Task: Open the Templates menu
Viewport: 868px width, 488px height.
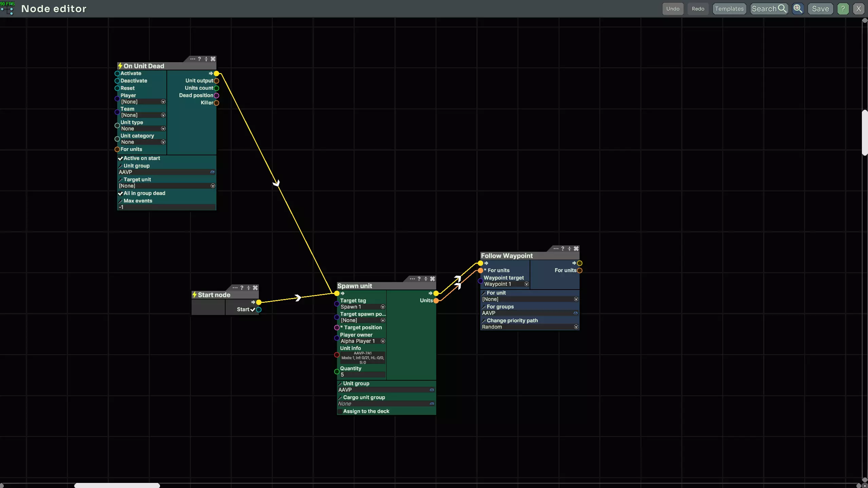Action: pyautogui.click(x=729, y=9)
